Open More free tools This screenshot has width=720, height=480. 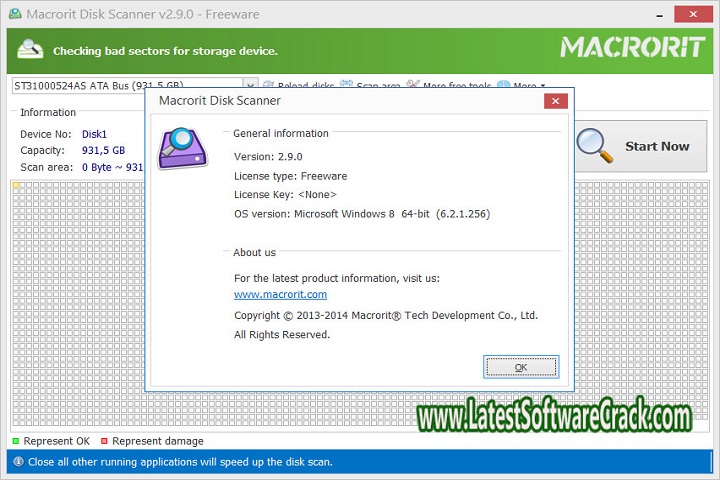click(x=449, y=85)
